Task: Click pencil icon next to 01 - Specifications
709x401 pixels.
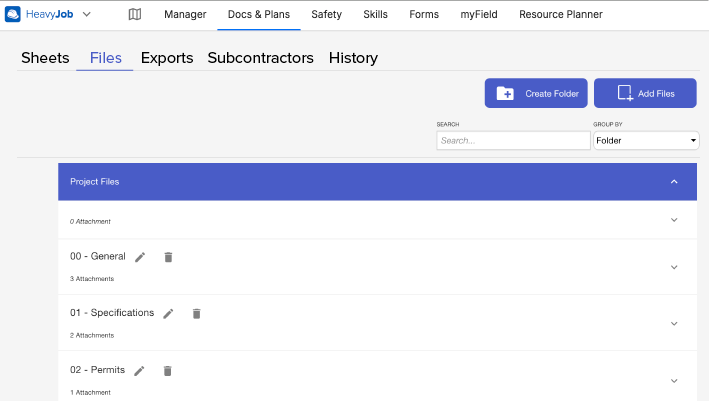Action: point(169,313)
